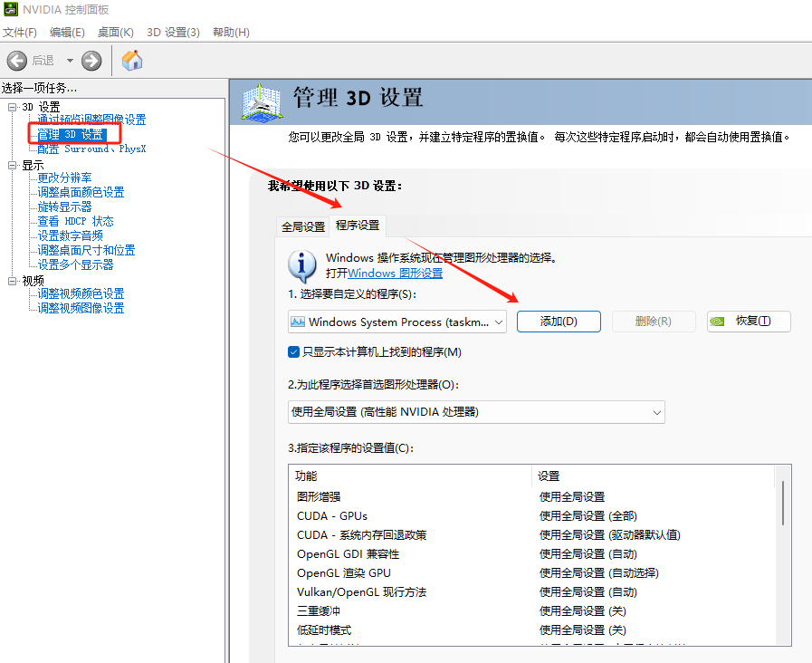Viewport: 812px width, 663px height.
Task: Open 调整桌面颜色设置 in the task tree
Action: 81,192
